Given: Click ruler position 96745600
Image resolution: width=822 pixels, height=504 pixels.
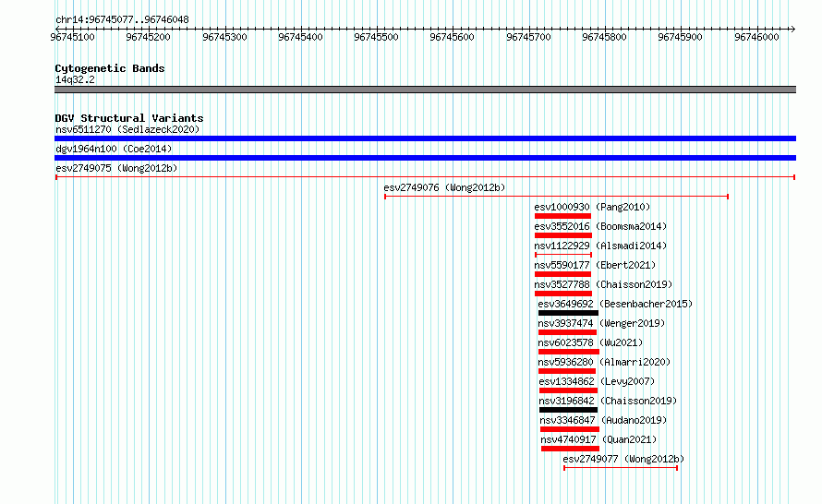Looking at the screenshot, I should coord(452,37).
